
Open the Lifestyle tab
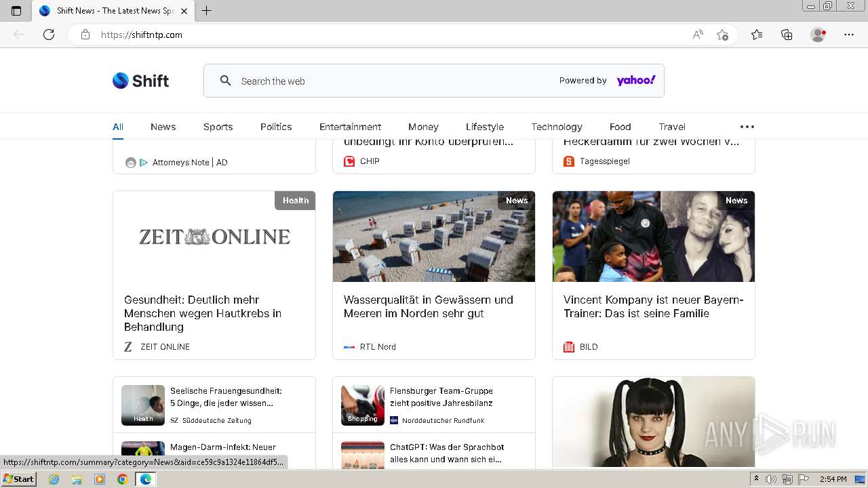(x=485, y=127)
